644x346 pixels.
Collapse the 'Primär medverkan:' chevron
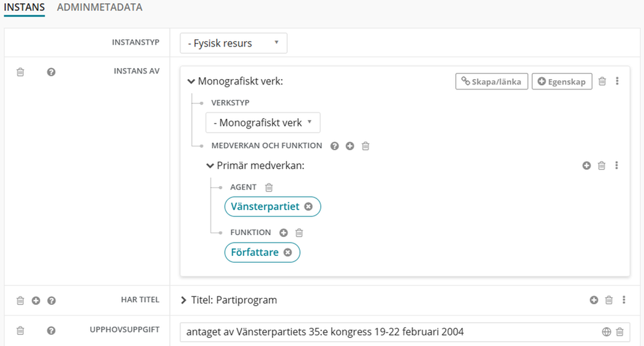pyautogui.click(x=210, y=166)
